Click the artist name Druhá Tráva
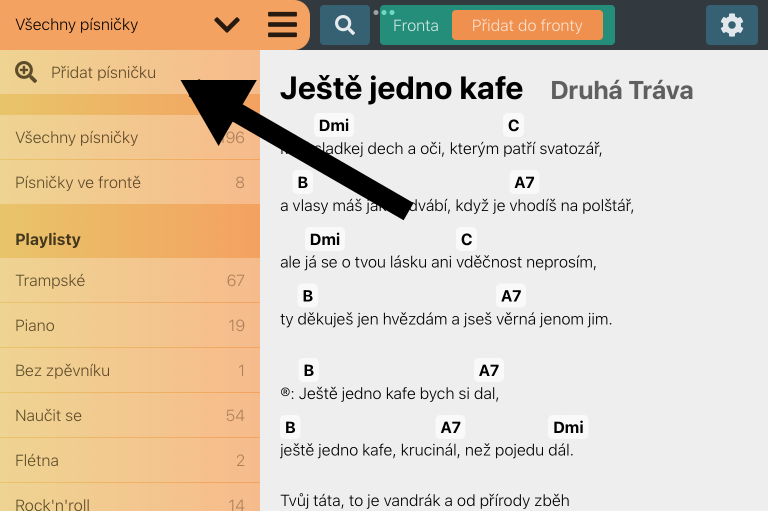This screenshot has height=511, width=768. click(622, 91)
